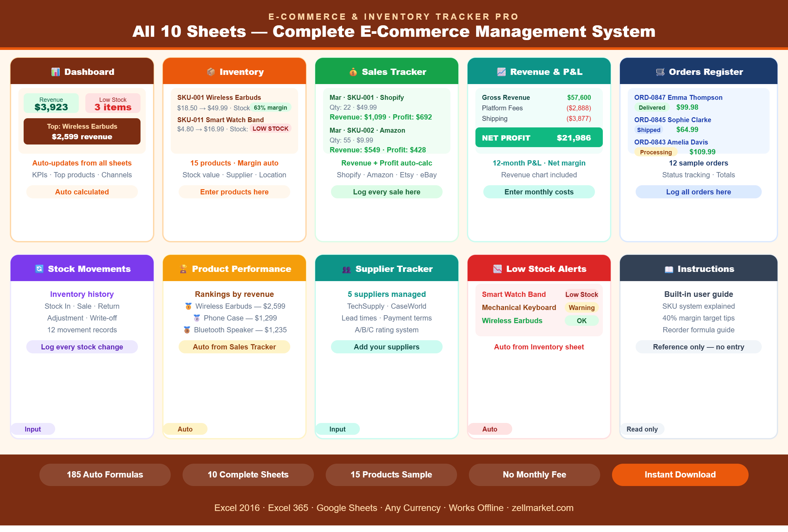Click the Enter products here label
This screenshot has height=532, width=788.
pyautogui.click(x=234, y=192)
